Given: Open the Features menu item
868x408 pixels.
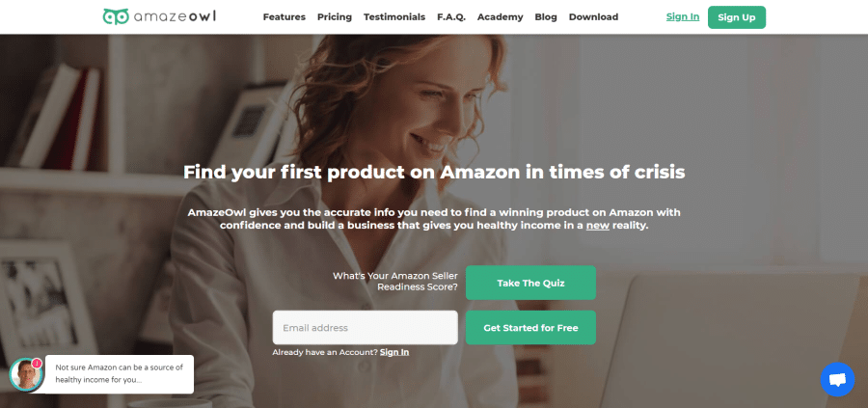Looking at the screenshot, I should 284,17.
